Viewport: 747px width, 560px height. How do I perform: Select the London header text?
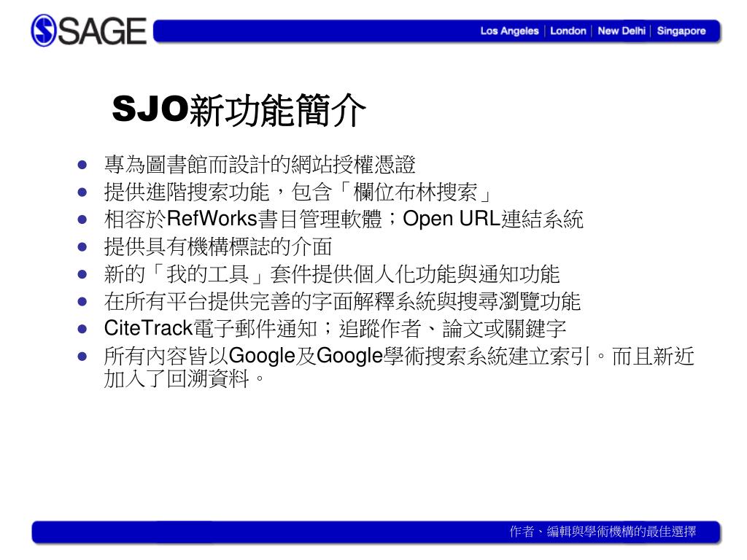pos(568,31)
